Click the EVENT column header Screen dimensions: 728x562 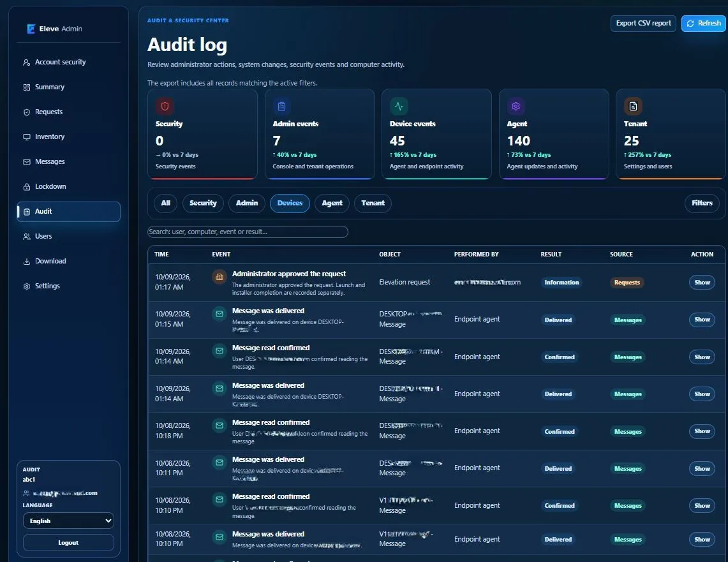tap(221, 255)
